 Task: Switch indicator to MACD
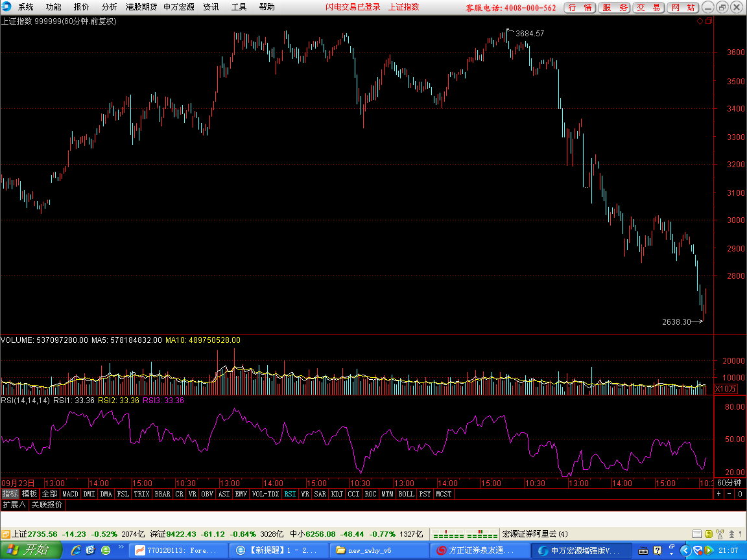tap(70, 494)
